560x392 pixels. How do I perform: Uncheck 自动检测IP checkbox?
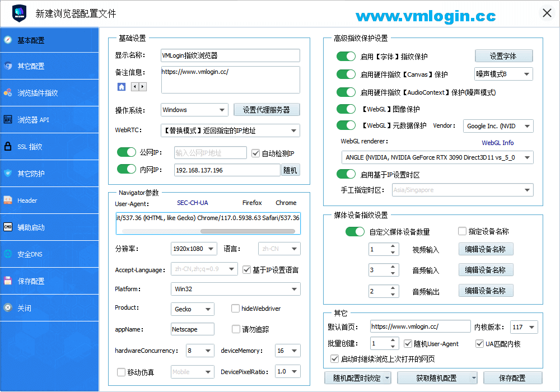(x=255, y=153)
